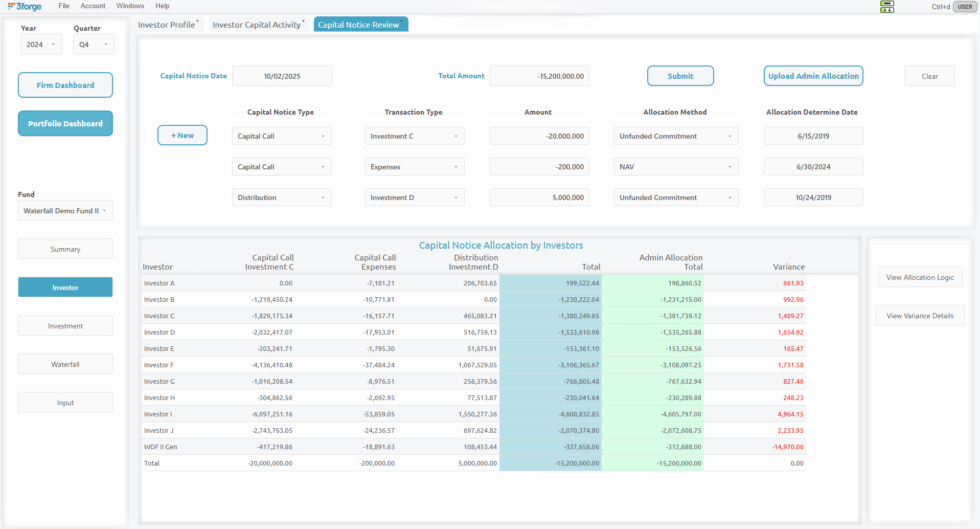The width and height of the screenshot is (980, 529).
Task: Open the Capital Notice Review tab arrow
Action: tap(402, 21)
